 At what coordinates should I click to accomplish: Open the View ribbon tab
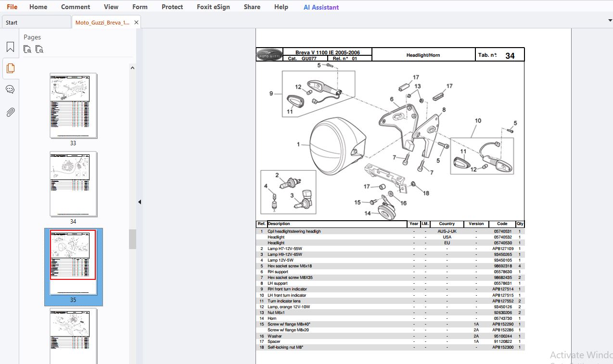[x=111, y=7]
